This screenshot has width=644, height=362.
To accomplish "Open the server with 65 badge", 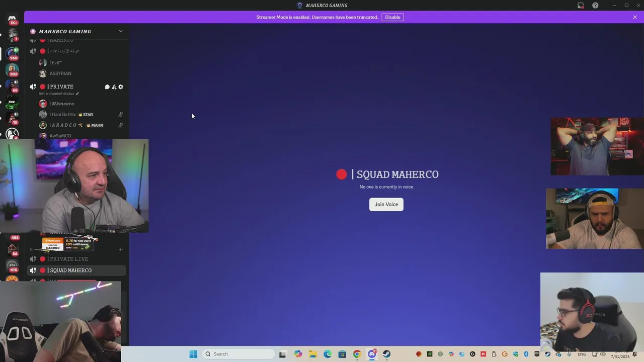I will coord(12,85).
